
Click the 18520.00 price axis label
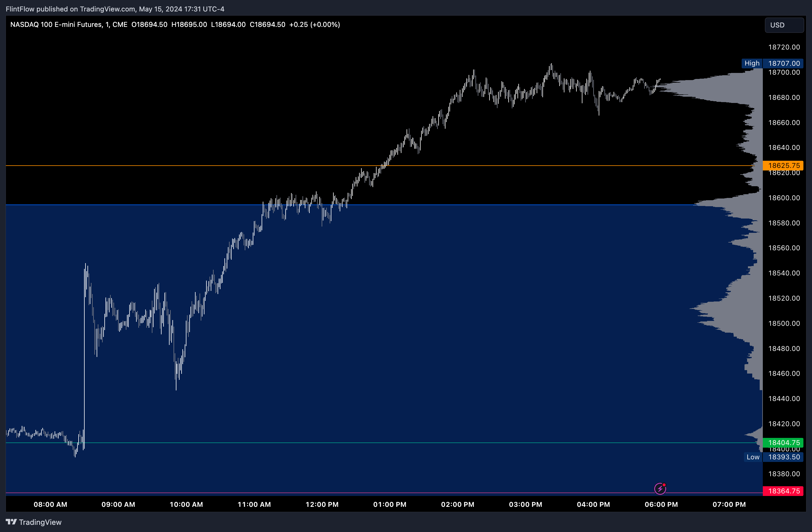pyautogui.click(x=784, y=298)
